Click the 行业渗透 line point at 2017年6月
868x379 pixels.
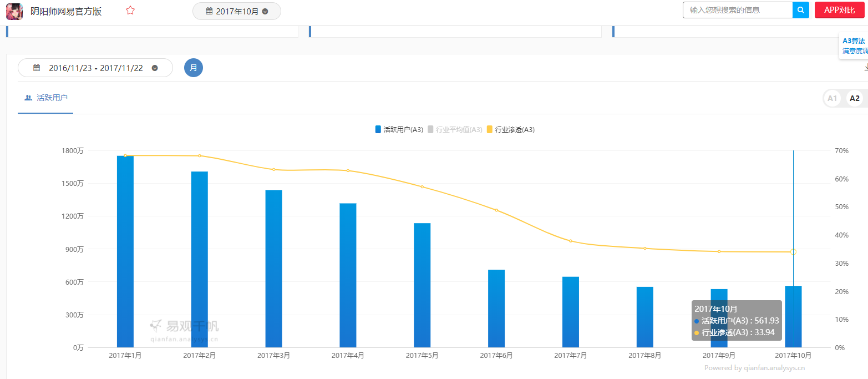tap(496, 210)
